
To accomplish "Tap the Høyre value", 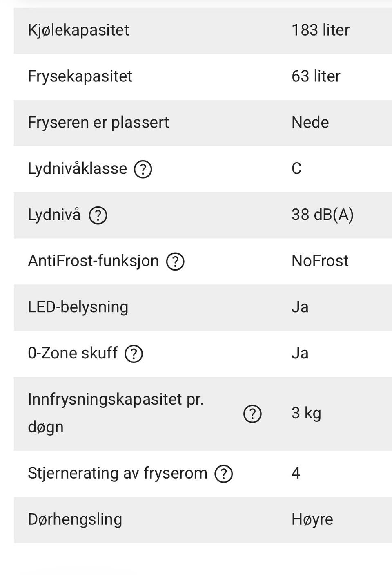I will click(x=312, y=520).
